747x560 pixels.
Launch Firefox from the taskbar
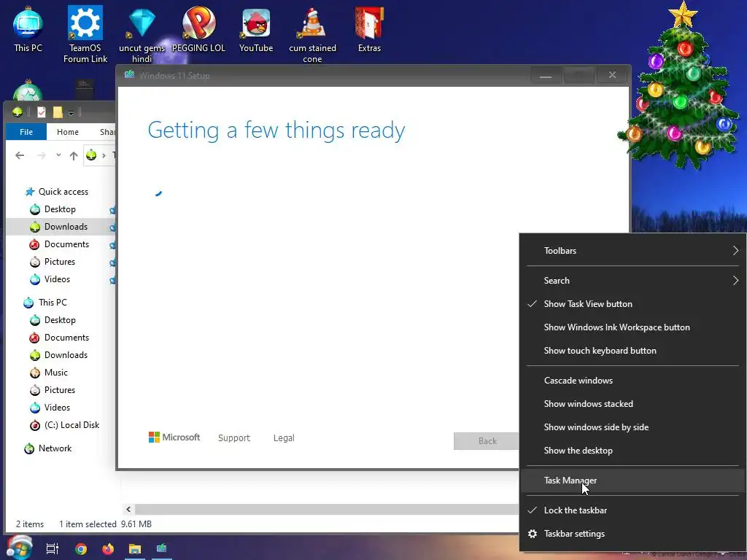click(x=108, y=548)
